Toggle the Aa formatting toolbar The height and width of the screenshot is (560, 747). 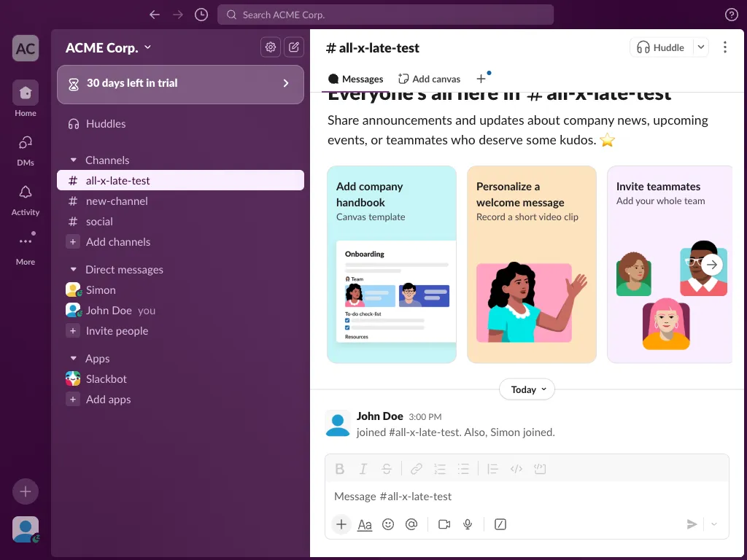365,524
